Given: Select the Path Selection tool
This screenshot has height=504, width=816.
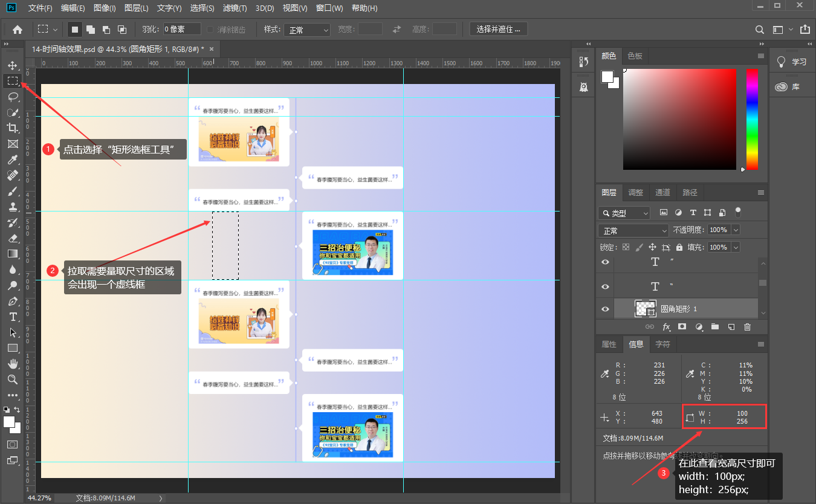Looking at the screenshot, I should pos(12,332).
